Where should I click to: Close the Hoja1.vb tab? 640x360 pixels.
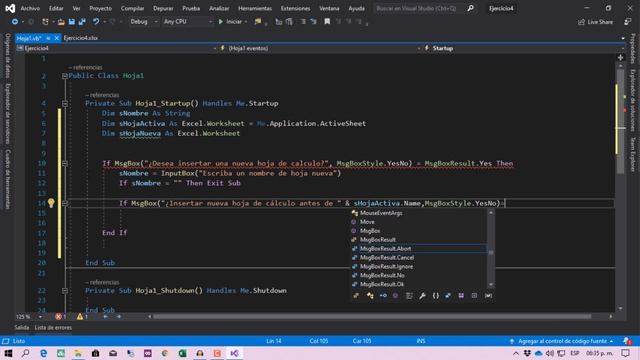coord(57,38)
